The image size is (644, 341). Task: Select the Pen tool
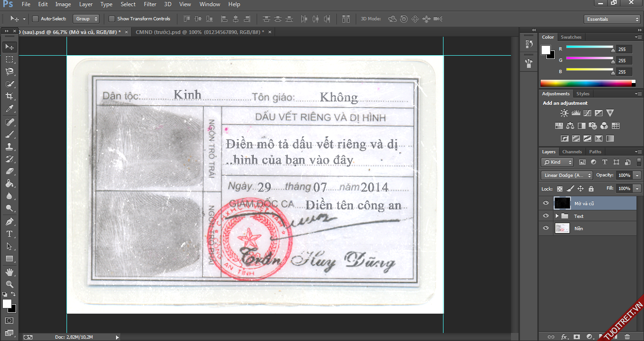coord(9,222)
